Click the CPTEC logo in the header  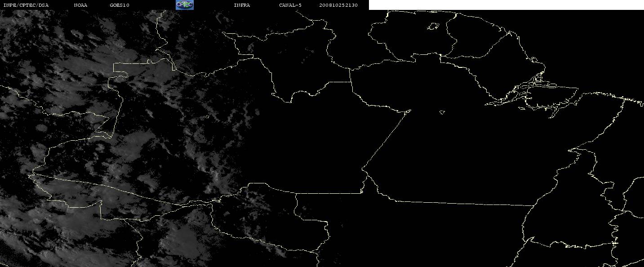click(184, 5)
